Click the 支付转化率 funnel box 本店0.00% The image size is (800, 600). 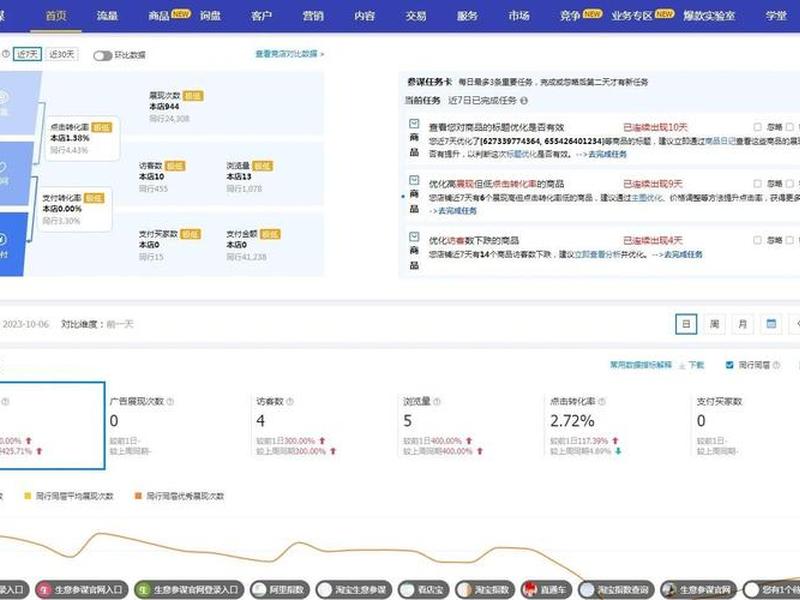75,209
